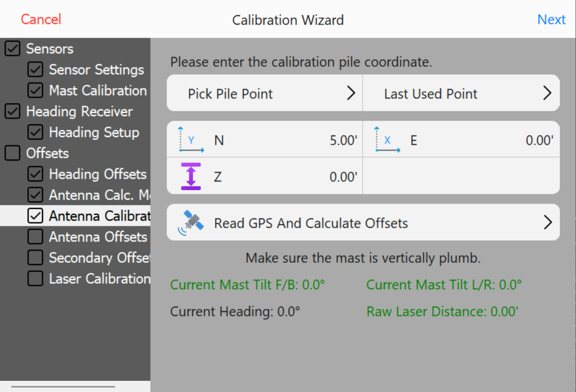Open Read GPS And Calculate Offsets chevron
The width and height of the screenshot is (576, 392).
tap(548, 222)
